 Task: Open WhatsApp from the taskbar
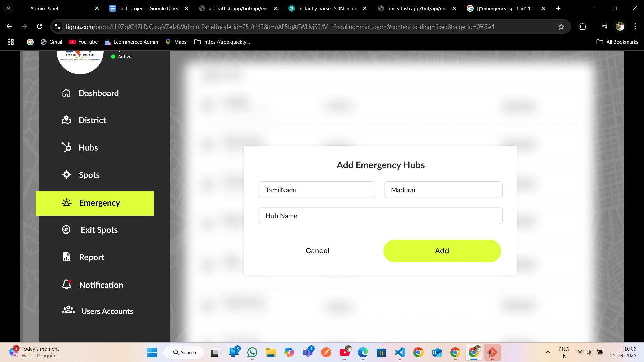(252, 352)
